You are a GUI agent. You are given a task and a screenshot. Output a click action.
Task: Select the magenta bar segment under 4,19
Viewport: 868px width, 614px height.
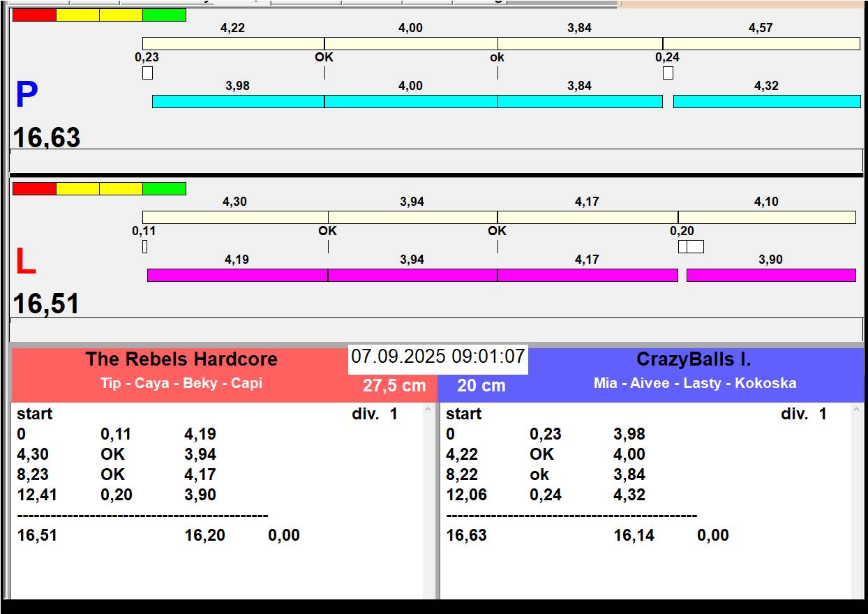(237, 275)
